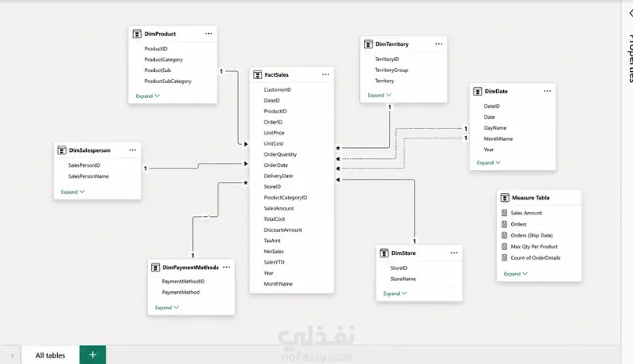Expand the DimTerritory field list
The height and width of the screenshot is (364, 633).
point(379,95)
